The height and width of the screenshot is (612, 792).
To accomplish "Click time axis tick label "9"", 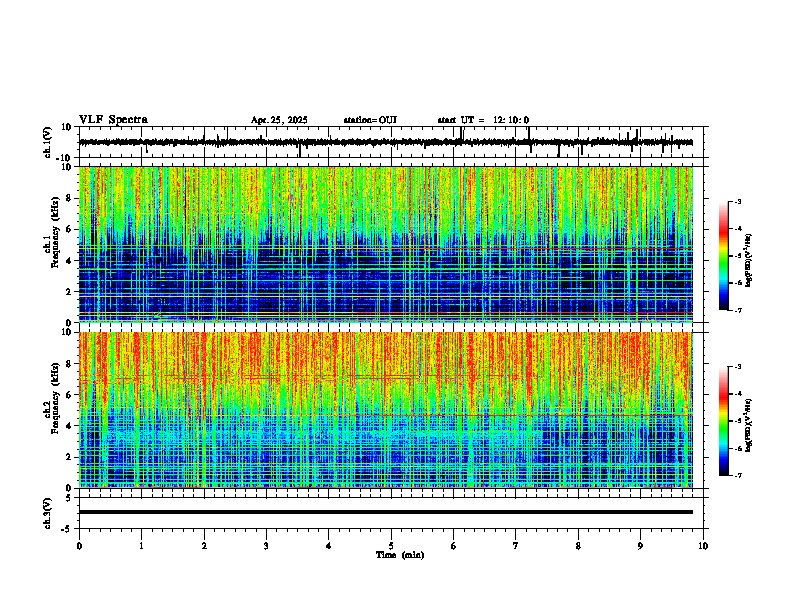I will [x=640, y=546].
